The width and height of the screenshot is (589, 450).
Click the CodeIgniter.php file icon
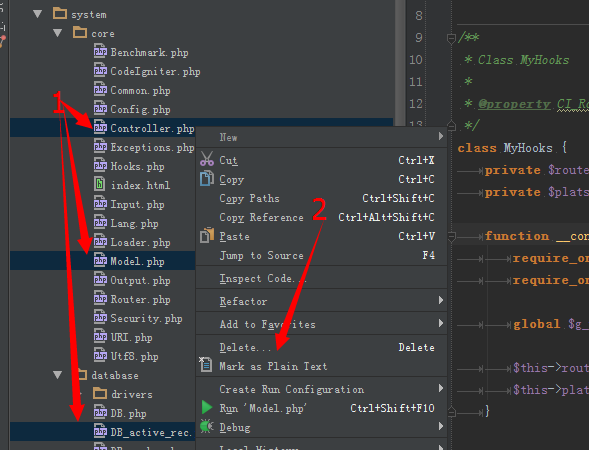pyautogui.click(x=100, y=70)
